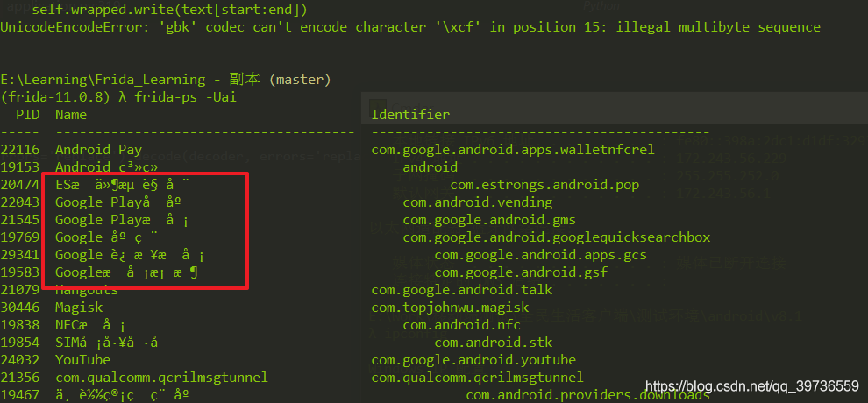
Task: Select PID 29341 in the list
Action: [x=20, y=256]
